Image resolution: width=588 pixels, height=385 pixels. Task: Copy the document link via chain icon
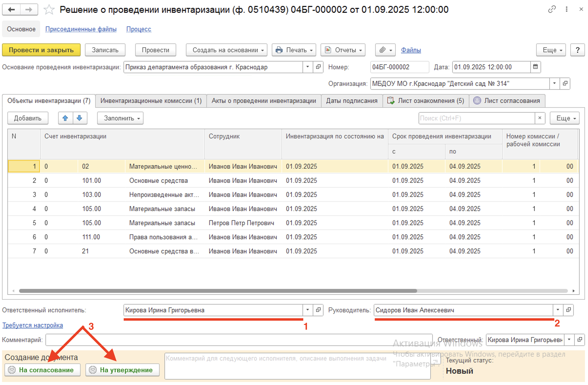coord(552,9)
